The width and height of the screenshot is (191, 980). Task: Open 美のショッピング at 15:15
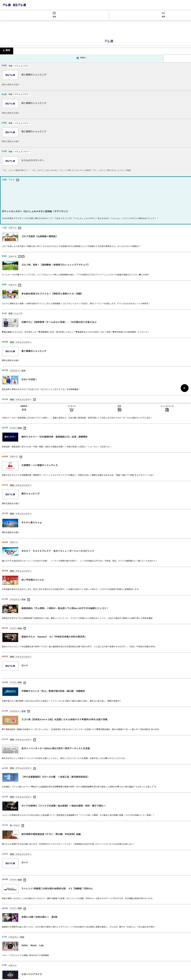[30, 493]
